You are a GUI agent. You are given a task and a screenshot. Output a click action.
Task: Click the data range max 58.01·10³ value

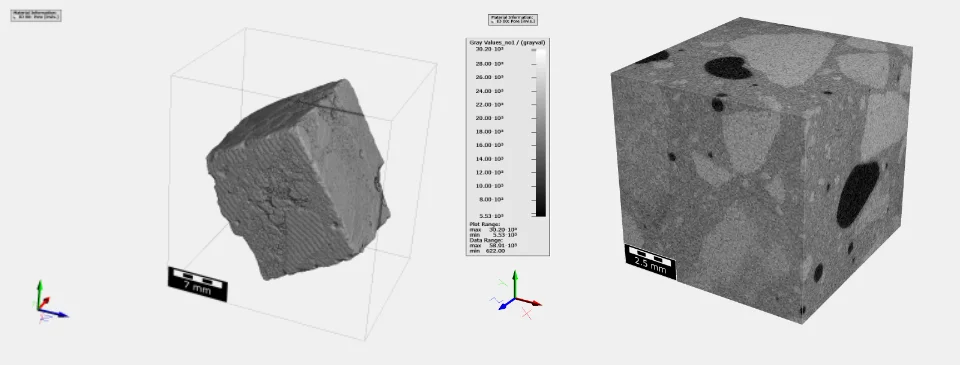504,245
